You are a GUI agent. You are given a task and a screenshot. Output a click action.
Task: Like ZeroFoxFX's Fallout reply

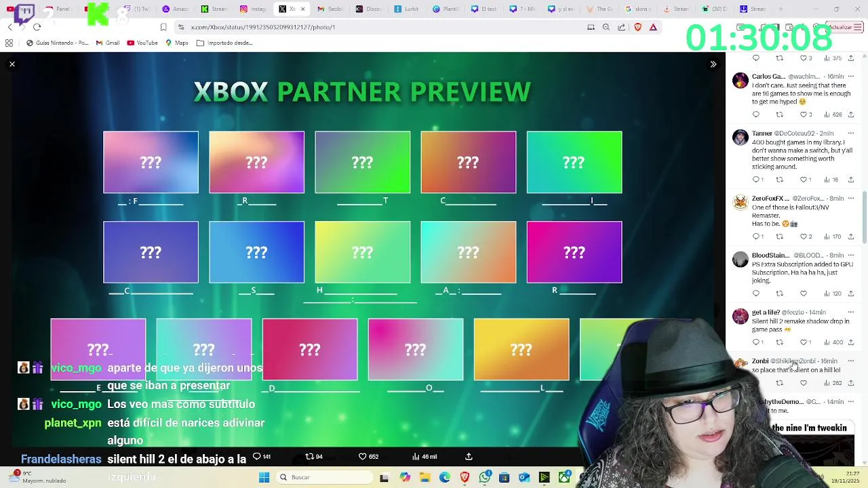804,237
